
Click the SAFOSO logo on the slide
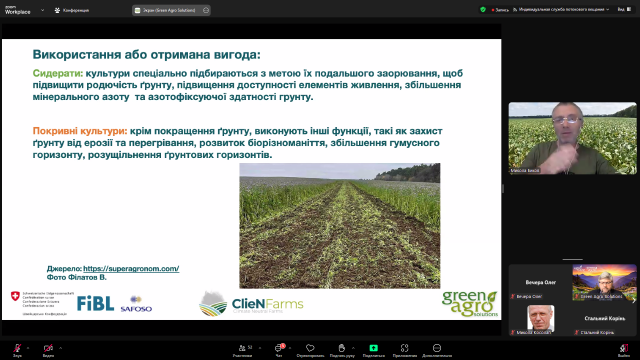coord(136,304)
